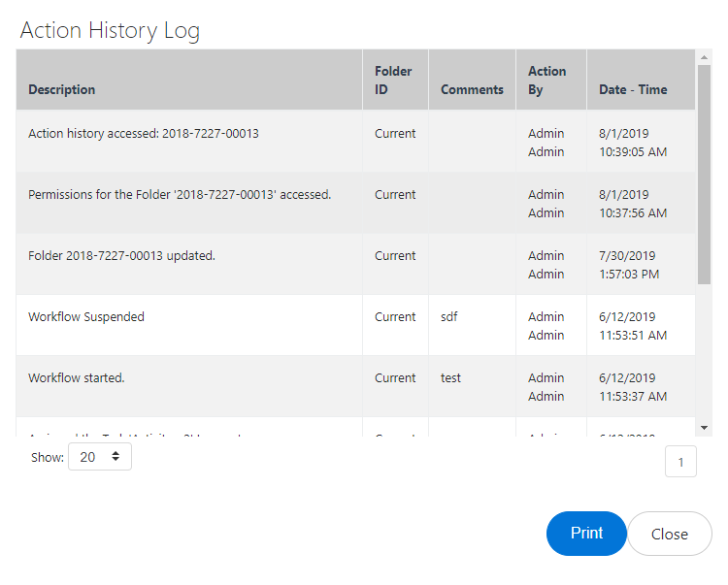Click the 'sdf' comment cell

click(x=472, y=325)
